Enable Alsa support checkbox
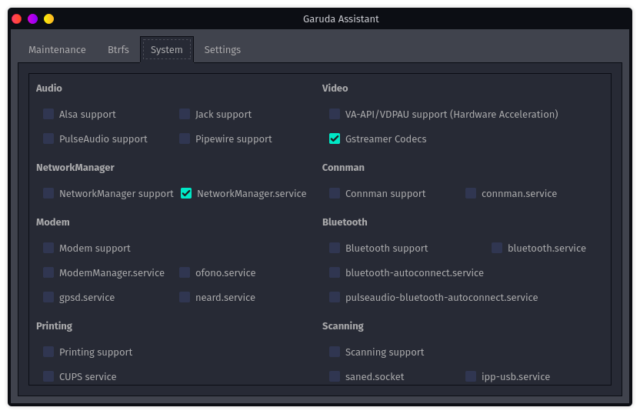Viewport: 640px width, 414px height. 49,114
